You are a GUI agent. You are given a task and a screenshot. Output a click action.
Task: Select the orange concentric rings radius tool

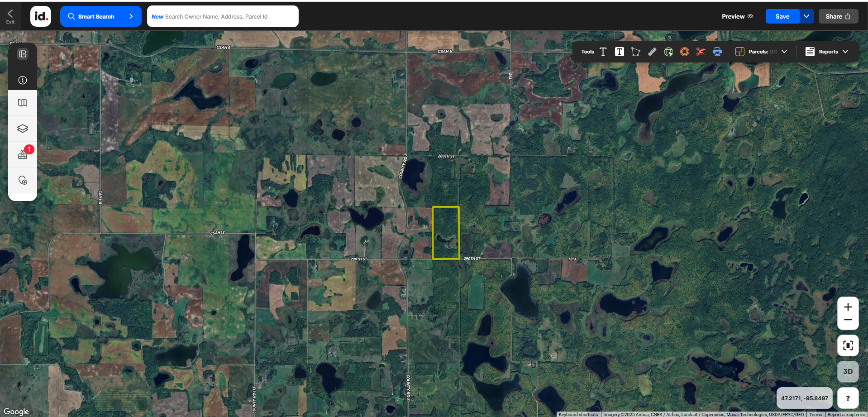point(685,52)
